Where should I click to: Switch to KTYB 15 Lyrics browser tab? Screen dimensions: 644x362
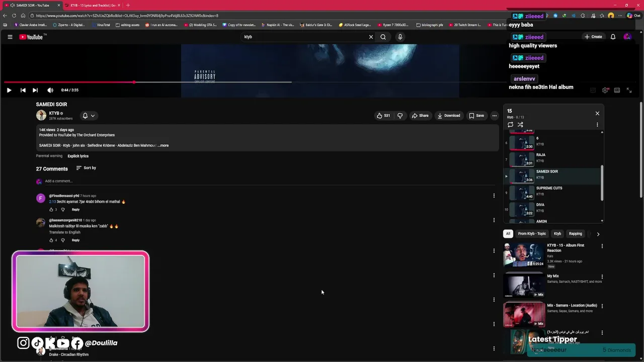93,5
